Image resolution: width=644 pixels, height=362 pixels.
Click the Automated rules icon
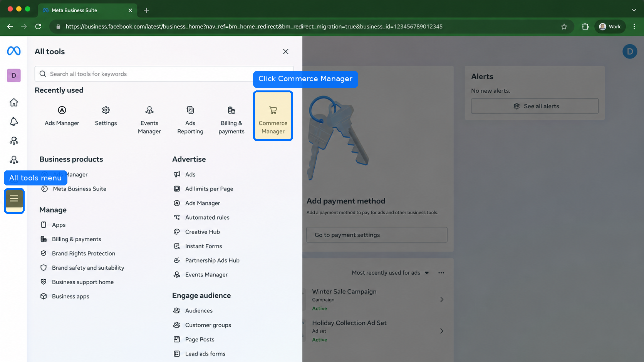177,217
